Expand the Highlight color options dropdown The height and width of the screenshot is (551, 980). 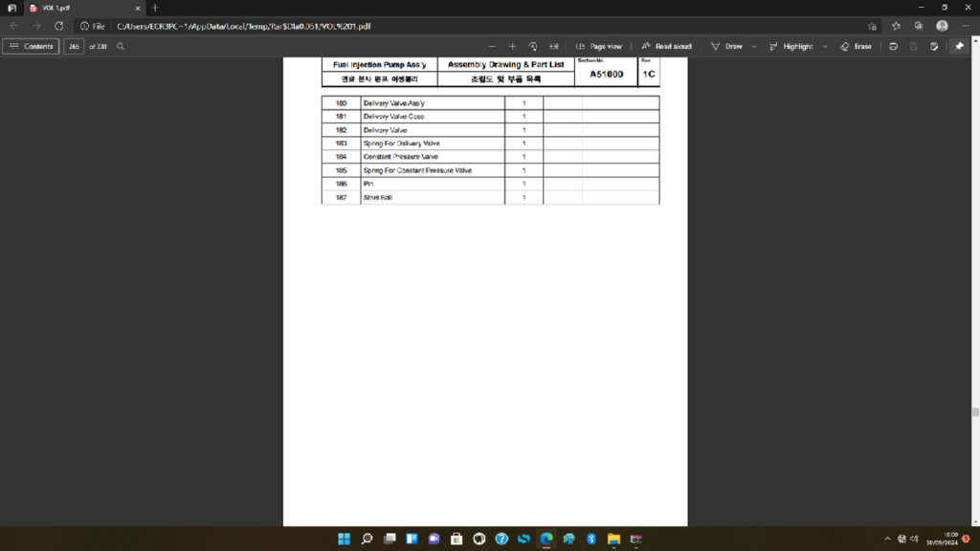(823, 46)
